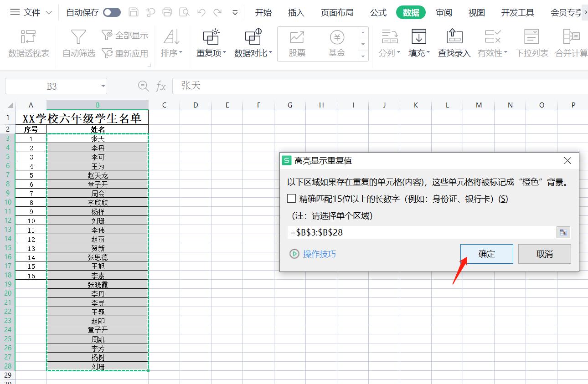Viewport: 588px width, 384px height.
Task: Open the 数据对比 data compare tool
Action: tap(253, 44)
